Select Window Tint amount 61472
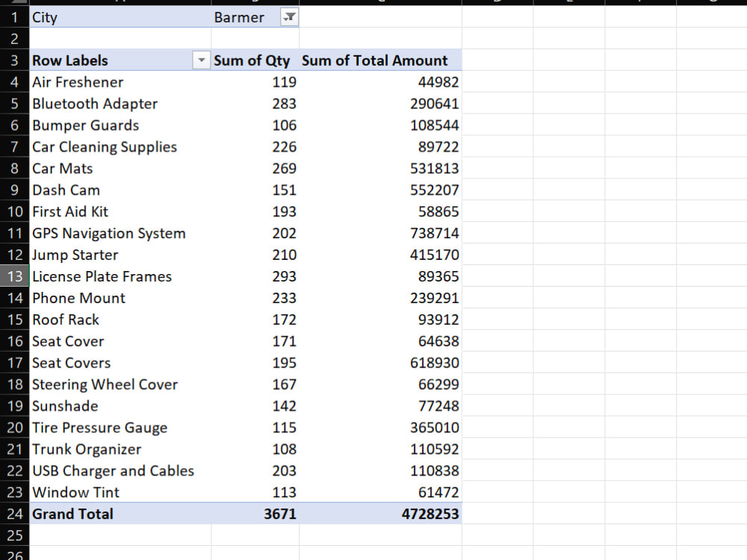 (x=381, y=492)
